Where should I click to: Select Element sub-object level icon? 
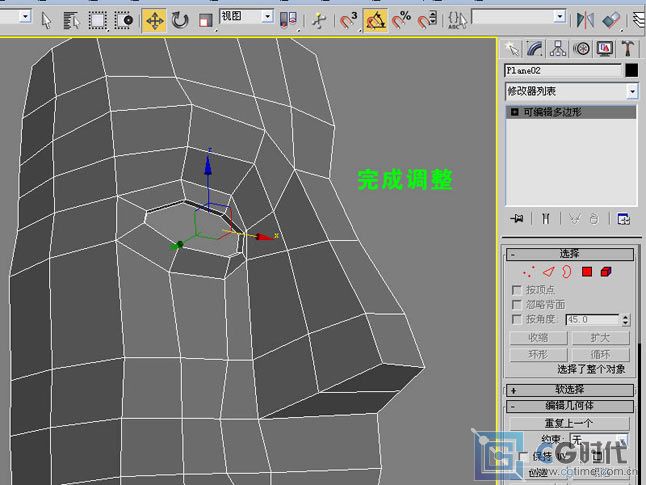click(606, 272)
